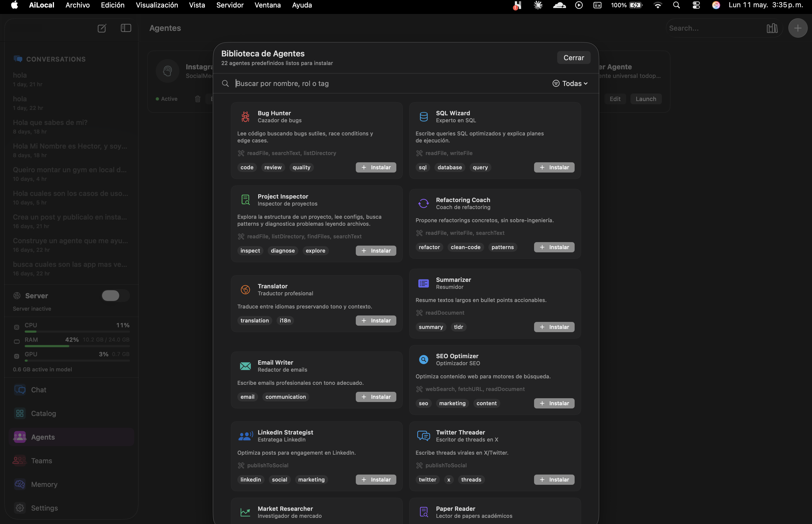Image resolution: width=812 pixels, height=524 pixels.
Task: Click the RAM usage bar
Action: (x=77, y=346)
